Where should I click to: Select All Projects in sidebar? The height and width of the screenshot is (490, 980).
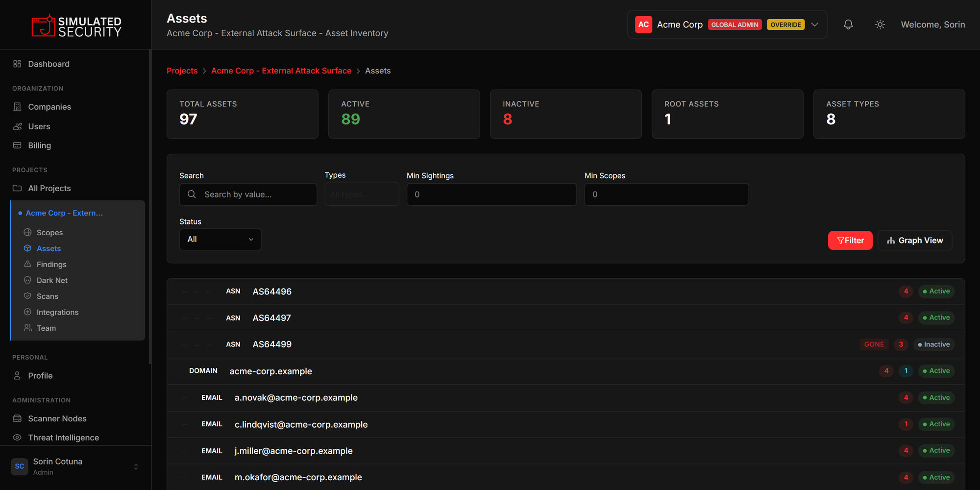[x=49, y=188]
